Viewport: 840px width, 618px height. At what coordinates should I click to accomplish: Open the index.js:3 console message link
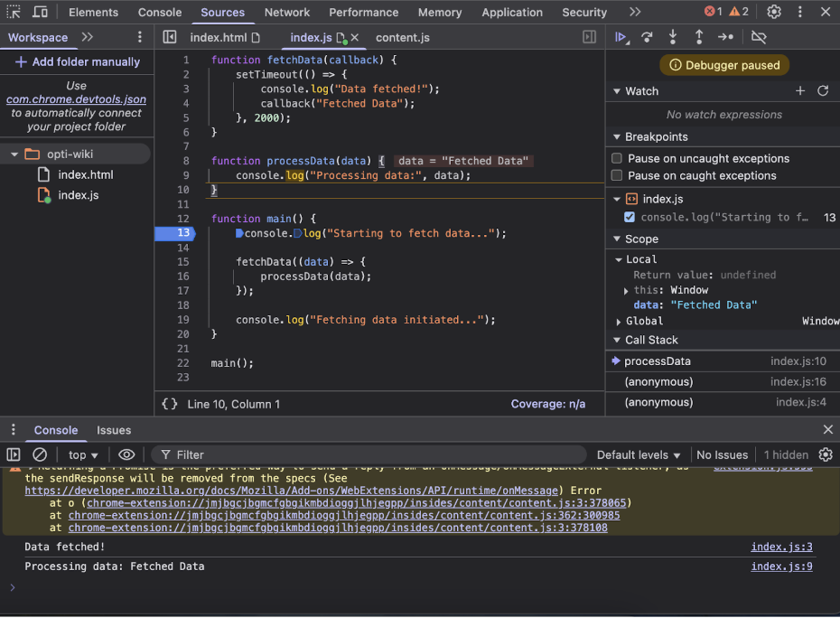pyautogui.click(x=780, y=547)
